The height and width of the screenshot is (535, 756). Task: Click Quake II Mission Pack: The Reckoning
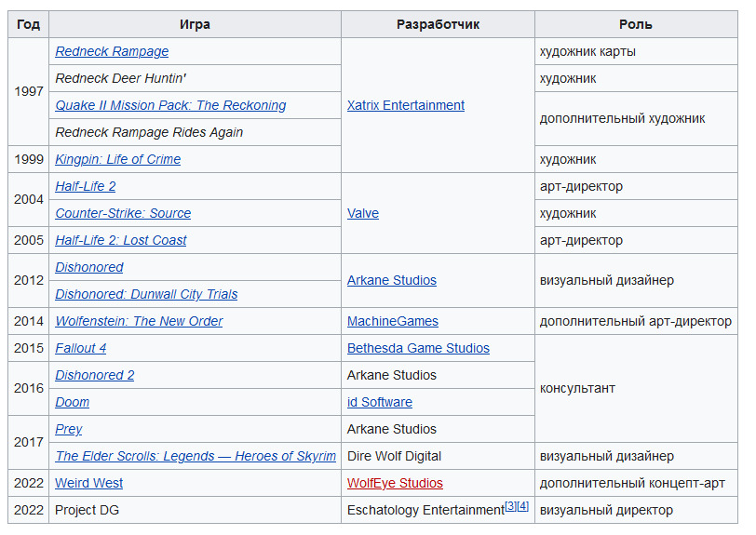pyautogui.click(x=170, y=105)
